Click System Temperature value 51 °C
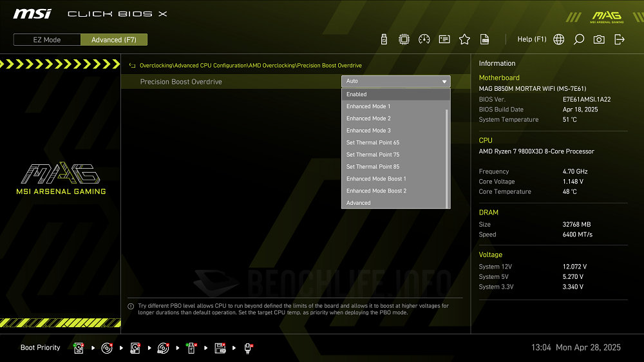 pos(570,120)
